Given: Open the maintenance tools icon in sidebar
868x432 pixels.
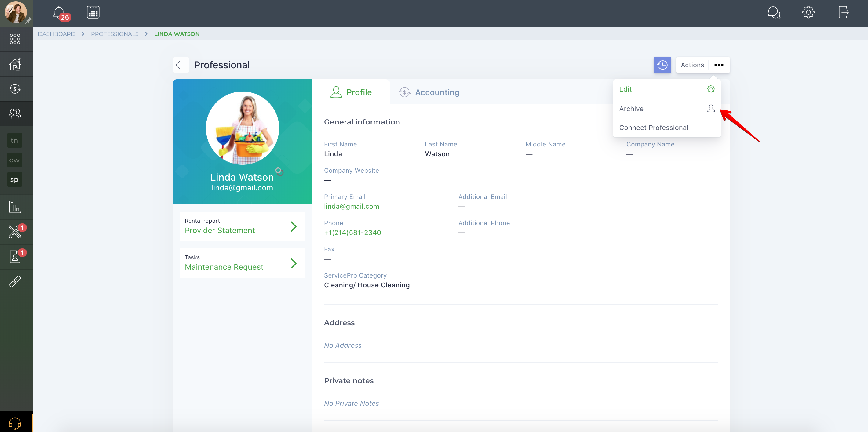Looking at the screenshot, I should tap(15, 232).
